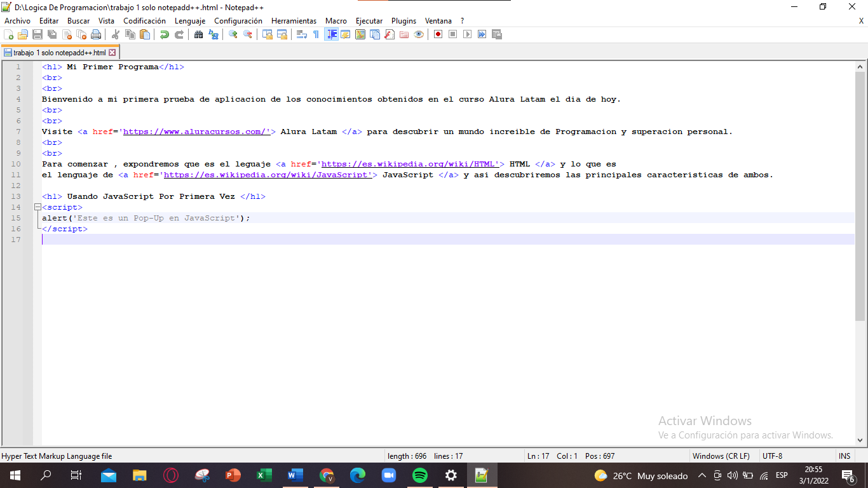Click line number 15 in the margin
The width and height of the screenshot is (868, 488).
click(x=16, y=218)
